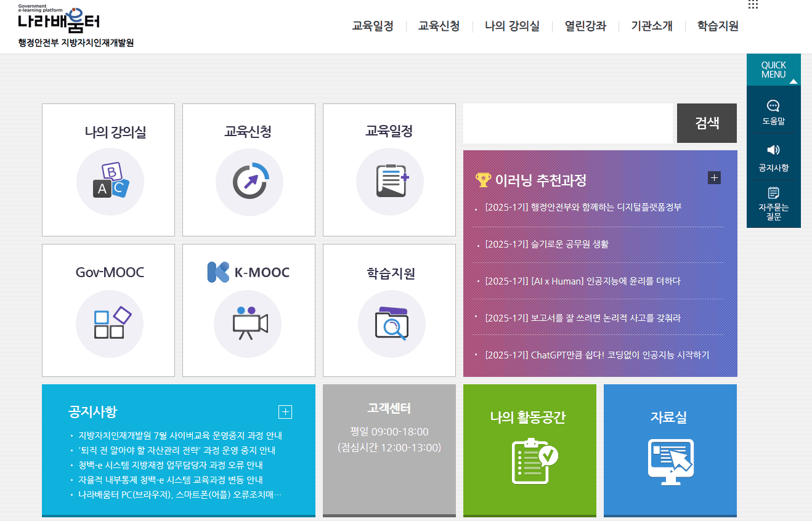
Task: Click inside the search input field
Action: coord(567,123)
